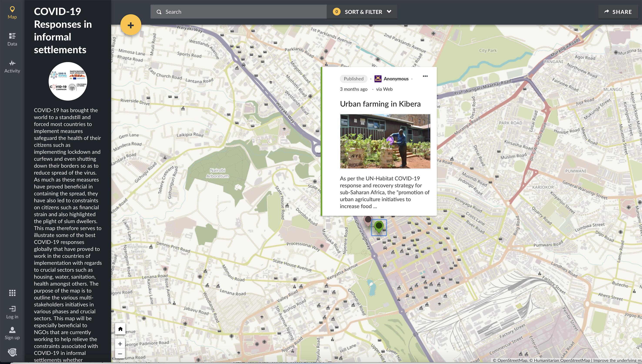The width and height of the screenshot is (642, 364).
Task: Switch to Data view
Action: (x=12, y=40)
